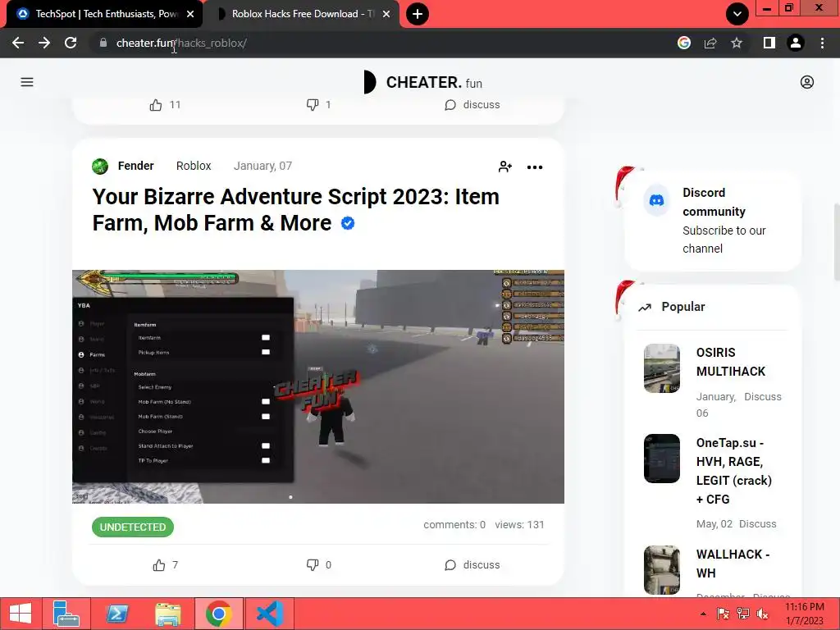The height and width of the screenshot is (630, 840).
Task: Go back using browser back arrow
Action: tap(18, 43)
